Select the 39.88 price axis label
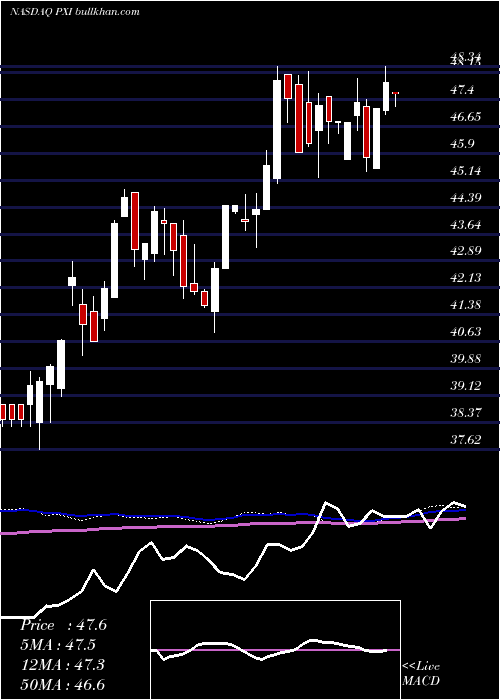Image resolution: width=500 pixels, height=700 pixels. pyautogui.click(x=466, y=358)
